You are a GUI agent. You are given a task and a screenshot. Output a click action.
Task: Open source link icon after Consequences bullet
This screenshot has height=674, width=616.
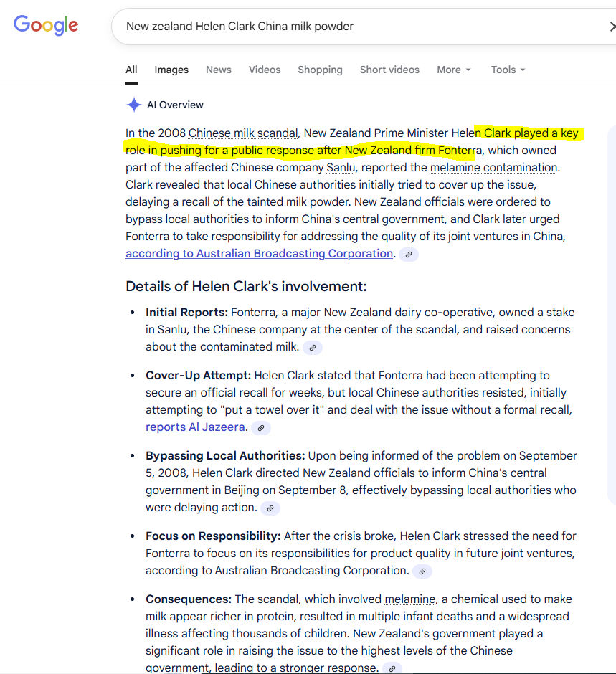pyautogui.click(x=392, y=668)
